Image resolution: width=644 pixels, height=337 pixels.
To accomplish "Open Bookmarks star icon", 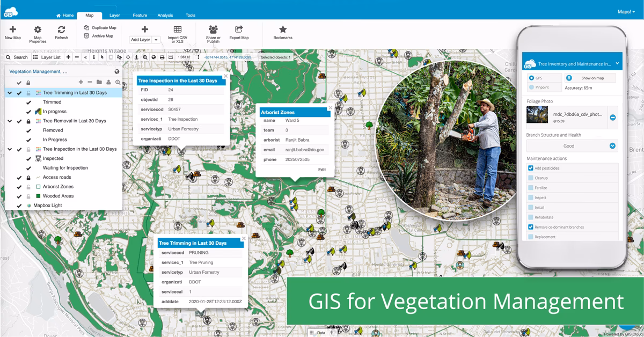I will (283, 30).
